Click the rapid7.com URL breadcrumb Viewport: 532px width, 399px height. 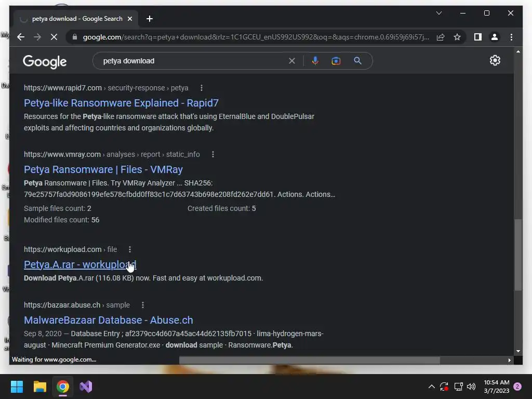tap(106, 88)
